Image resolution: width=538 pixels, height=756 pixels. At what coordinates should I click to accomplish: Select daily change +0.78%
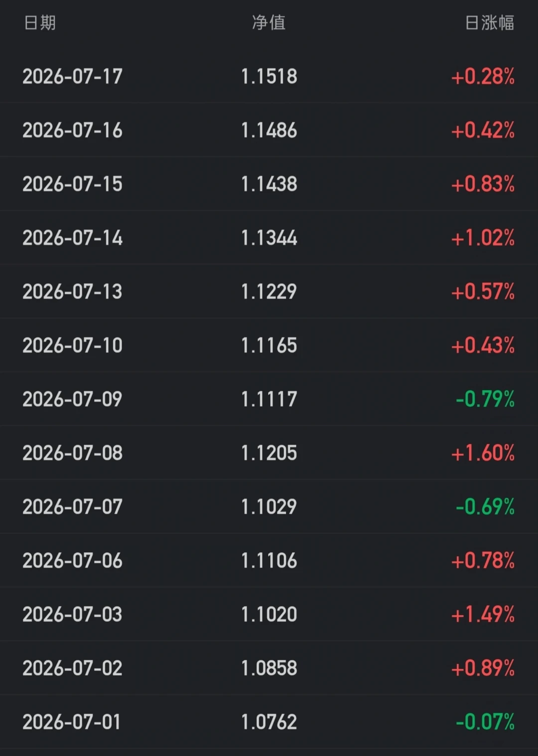[483, 560]
